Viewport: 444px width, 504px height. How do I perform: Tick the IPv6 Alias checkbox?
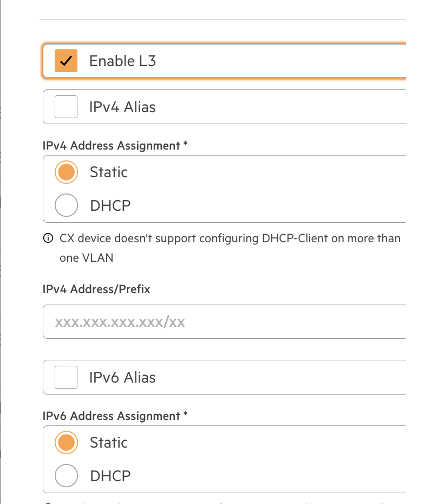point(66,377)
